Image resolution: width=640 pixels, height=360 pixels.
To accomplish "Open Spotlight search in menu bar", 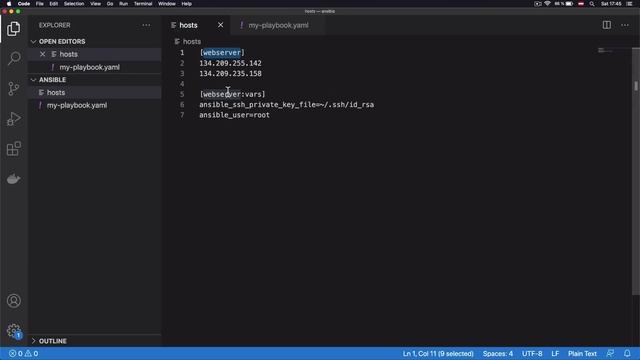I will click(x=591, y=4).
